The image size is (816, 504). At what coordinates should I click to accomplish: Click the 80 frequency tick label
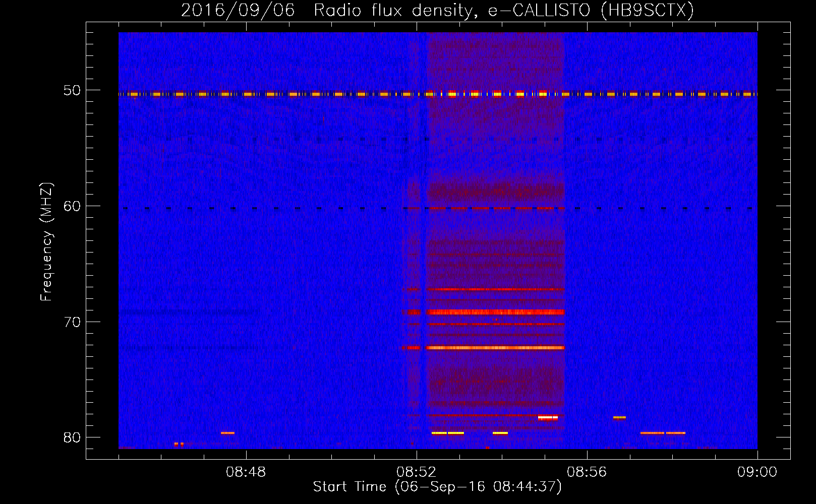[x=72, y=437]
